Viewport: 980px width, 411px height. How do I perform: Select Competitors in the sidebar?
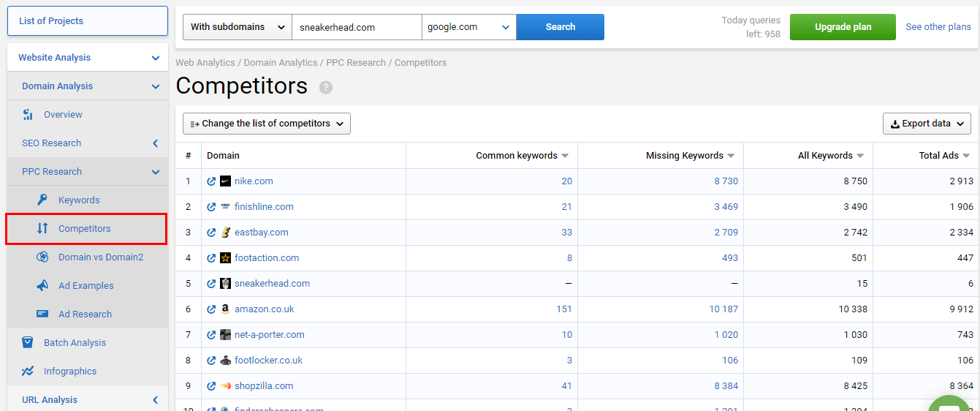point(86,229)
